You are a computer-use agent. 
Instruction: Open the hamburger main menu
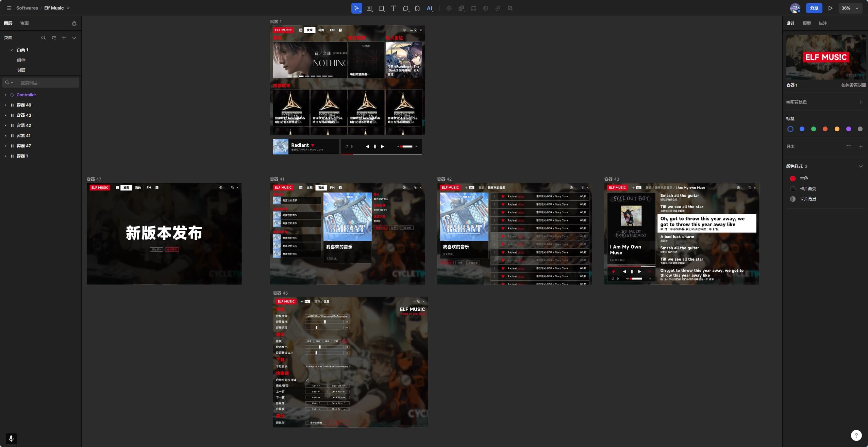click(x=9, y=8)
